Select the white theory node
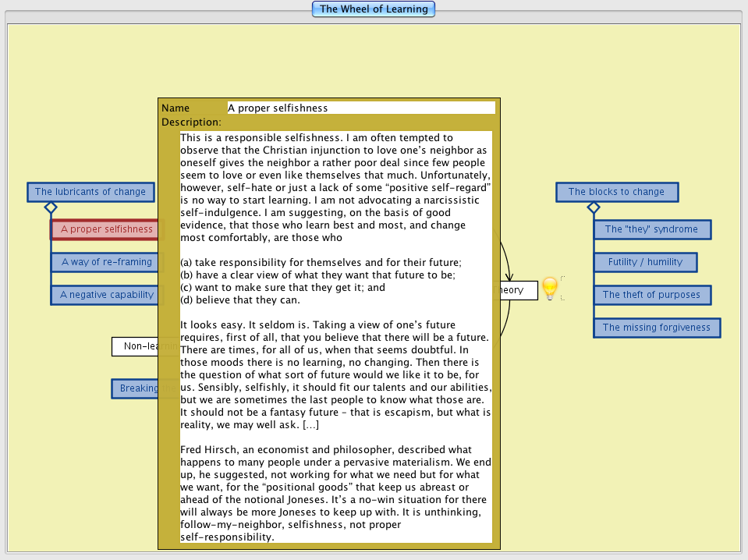 (519, 290)
